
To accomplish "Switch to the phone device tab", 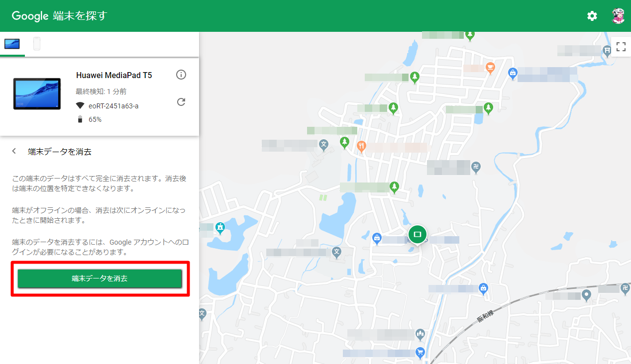I will coord(37,44).
